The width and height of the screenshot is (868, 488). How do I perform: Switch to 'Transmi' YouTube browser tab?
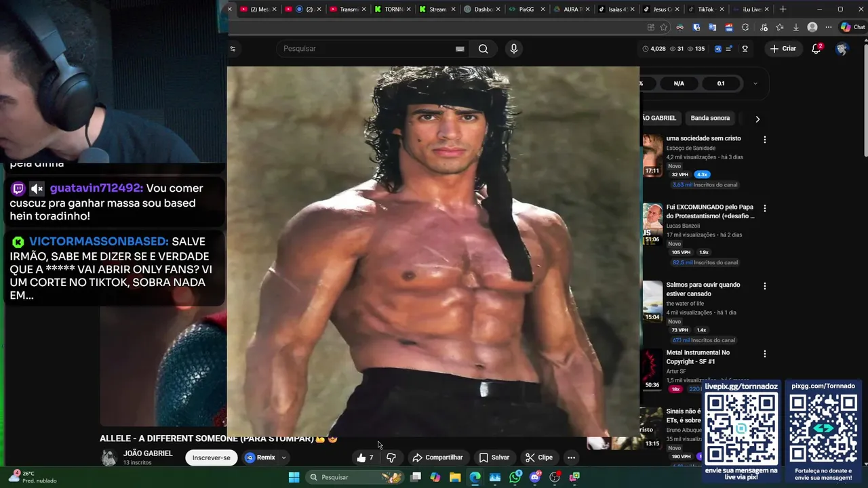(347, 9)
